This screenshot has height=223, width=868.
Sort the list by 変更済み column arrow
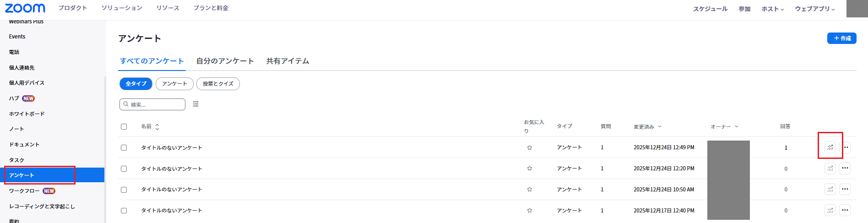click(x=660, y=127)
